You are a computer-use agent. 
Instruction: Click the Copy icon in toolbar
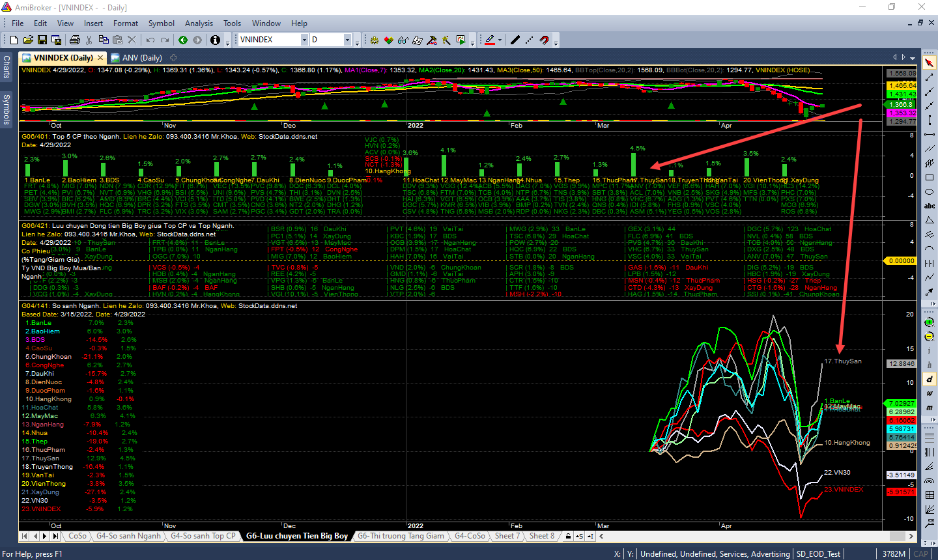(103, 40)
